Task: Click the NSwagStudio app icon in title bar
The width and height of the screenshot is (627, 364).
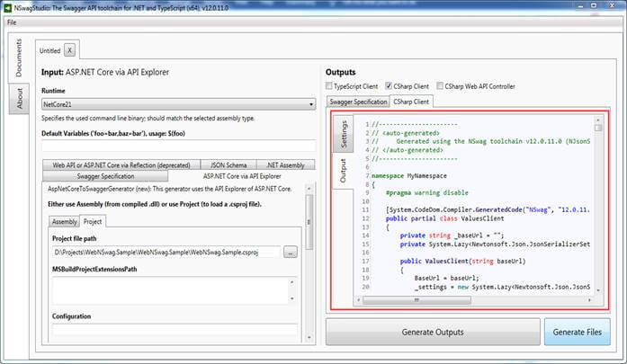Action: pyautogui.click(x=7, y=7)
